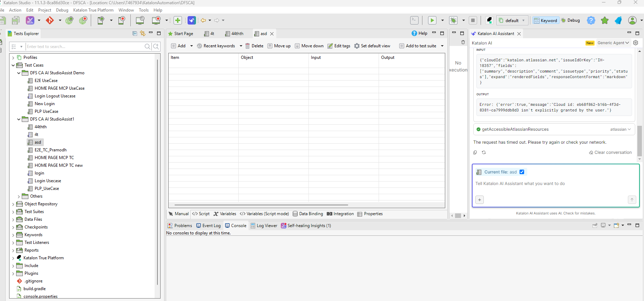
Task: Click the debug bug toolbar icon
Action: [x=453, y=20]
